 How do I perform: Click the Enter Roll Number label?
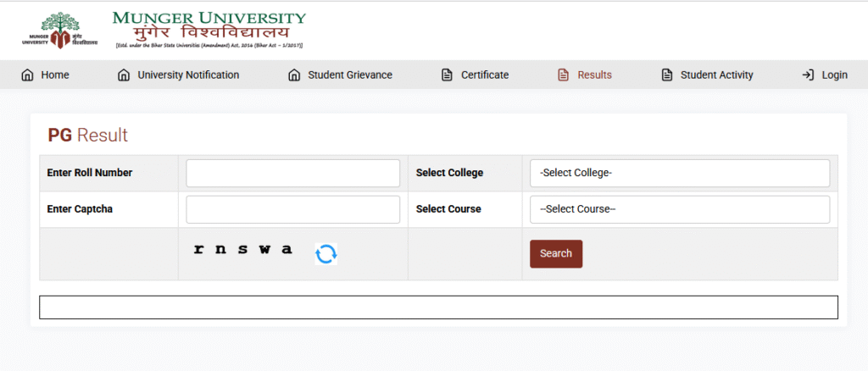click(x=90, y=173)
